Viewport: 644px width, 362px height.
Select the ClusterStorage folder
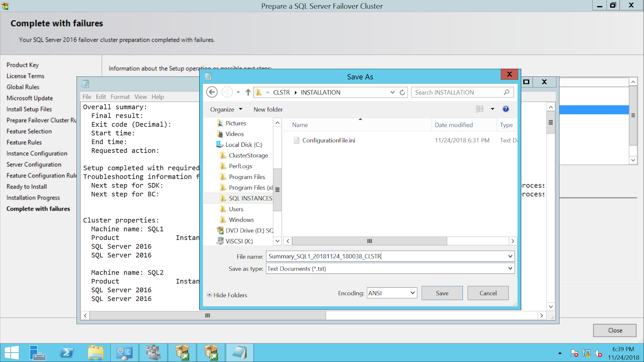pyautogui.click(x=244, y=155)
